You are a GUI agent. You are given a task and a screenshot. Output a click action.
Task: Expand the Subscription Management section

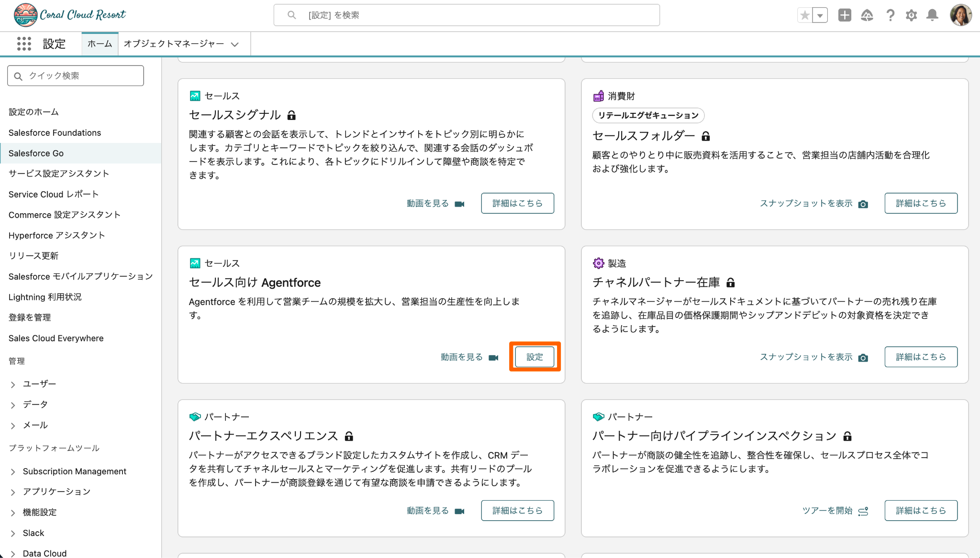(x=13, y=472)
